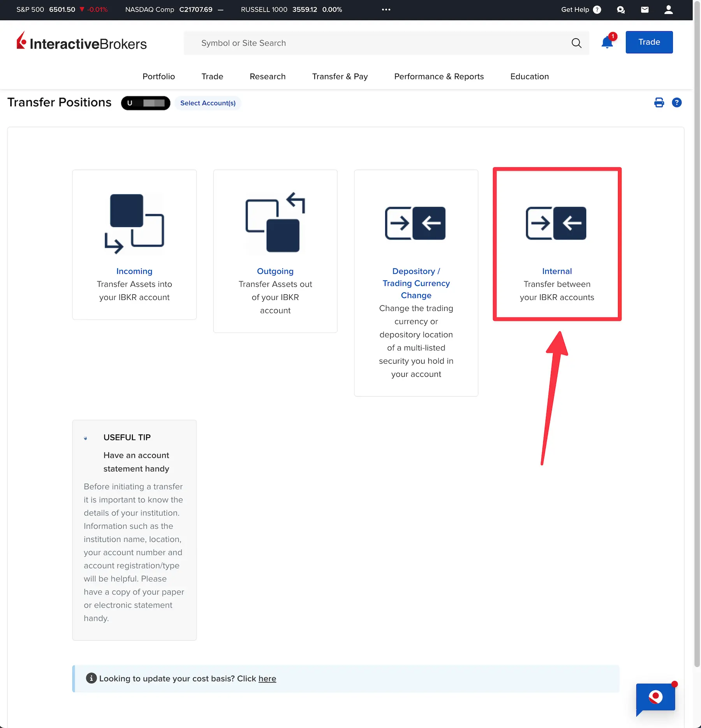
Task: Open the Education menu
Action: point(530,76)
